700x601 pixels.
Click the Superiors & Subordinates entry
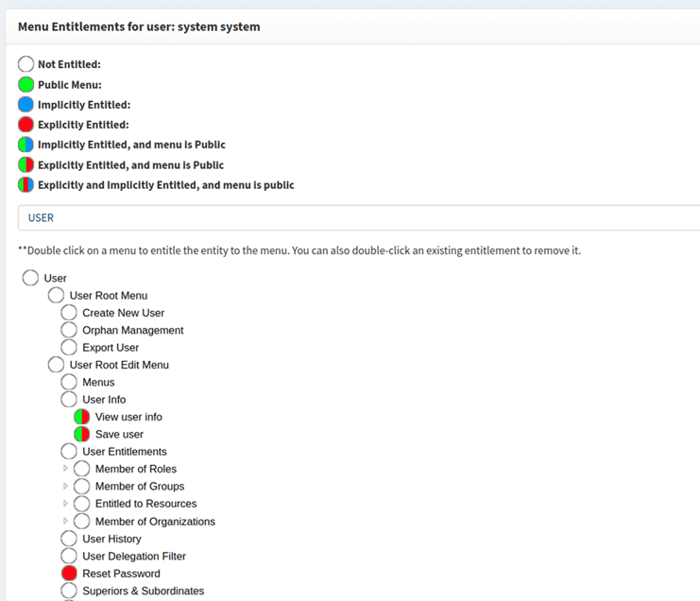point(143,592)
